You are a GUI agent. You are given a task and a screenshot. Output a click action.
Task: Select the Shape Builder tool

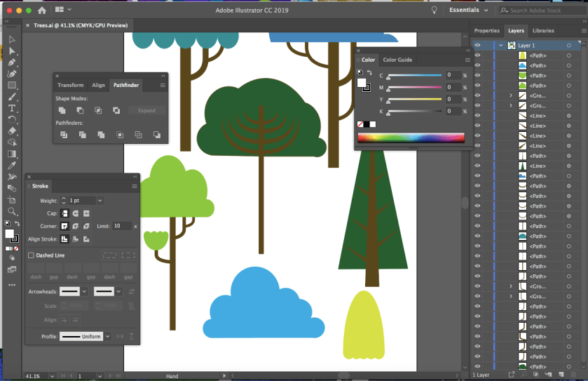pyautogui.click(x=12, y=142)
